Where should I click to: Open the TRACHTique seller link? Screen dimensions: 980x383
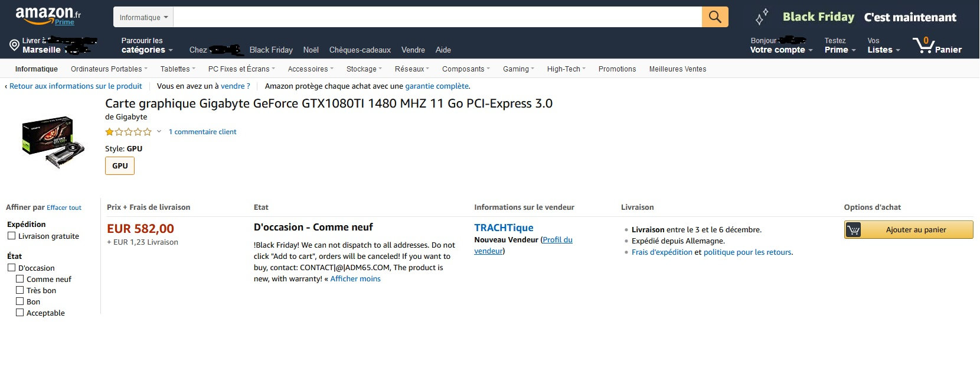504,228
